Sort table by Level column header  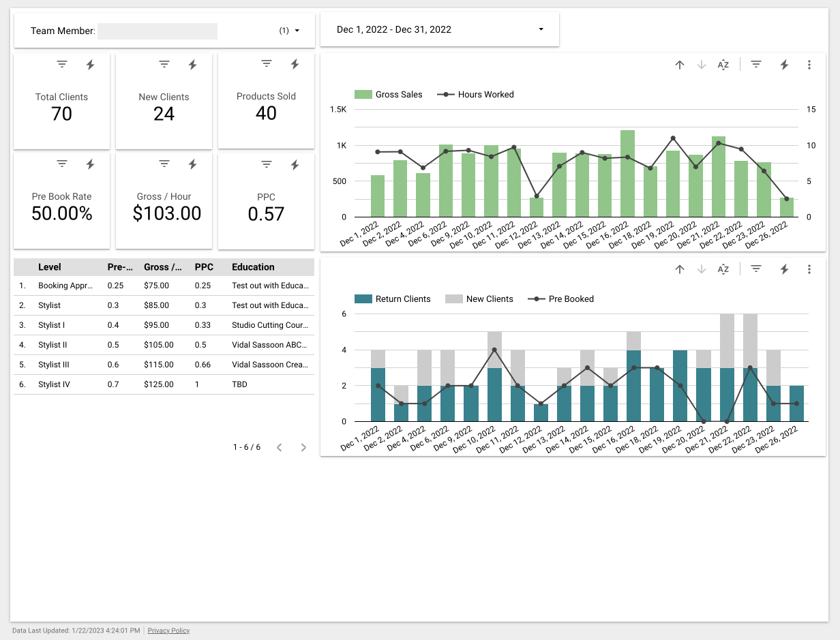click(x=50, y=267)
